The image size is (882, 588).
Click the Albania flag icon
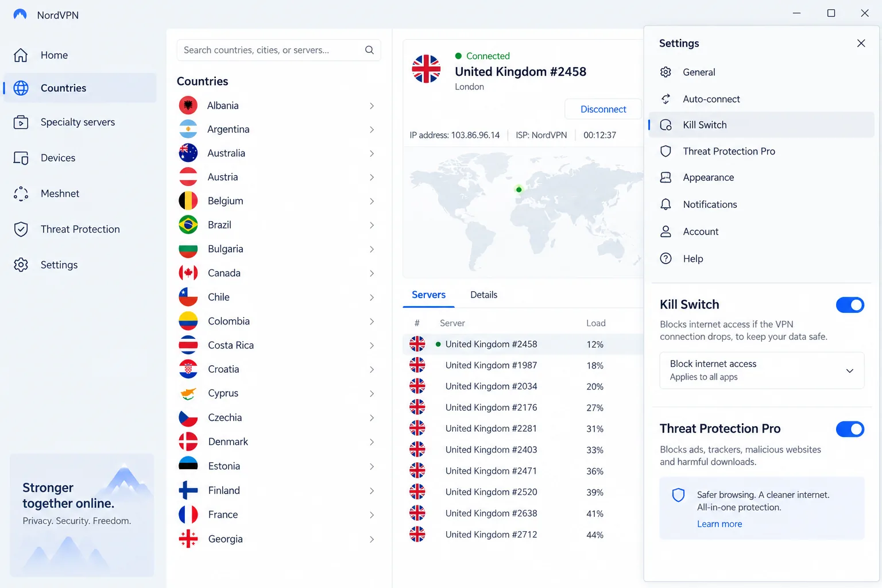coord(188,105)
